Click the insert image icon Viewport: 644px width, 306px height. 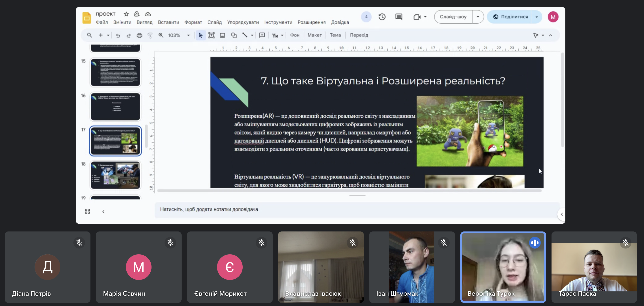tap(222, 35)
